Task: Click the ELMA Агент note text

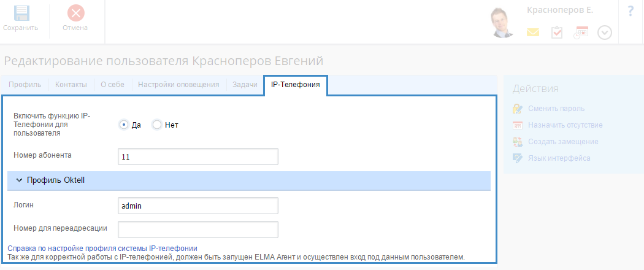Action: (x=236, y=258)
